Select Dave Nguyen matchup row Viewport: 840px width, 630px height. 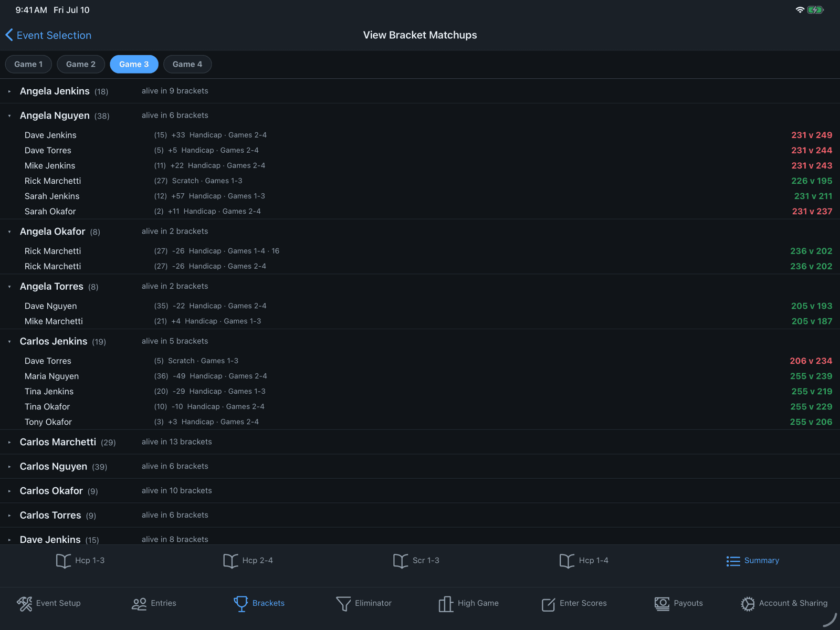click(420, 306)
